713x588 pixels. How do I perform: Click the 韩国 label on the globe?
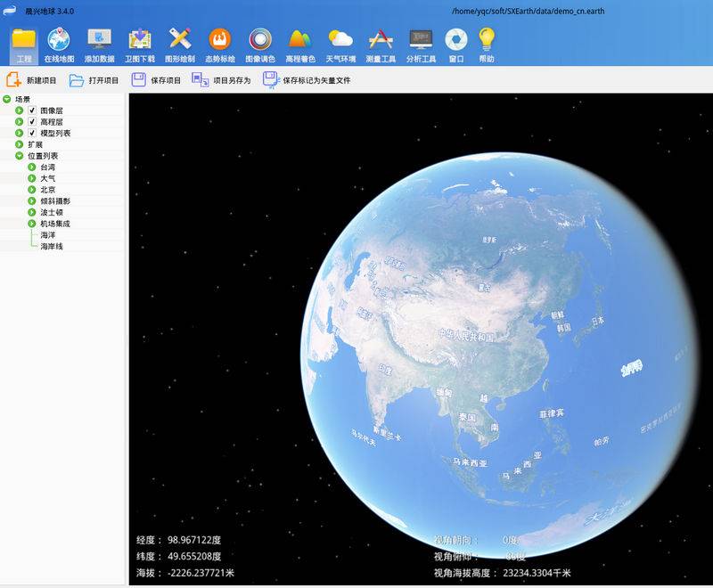point(564,328)
